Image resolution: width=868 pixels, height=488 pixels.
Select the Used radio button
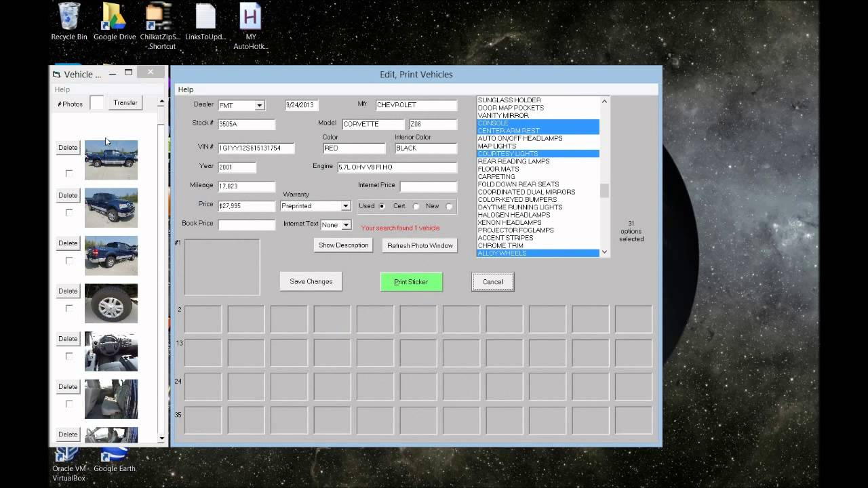382,206
